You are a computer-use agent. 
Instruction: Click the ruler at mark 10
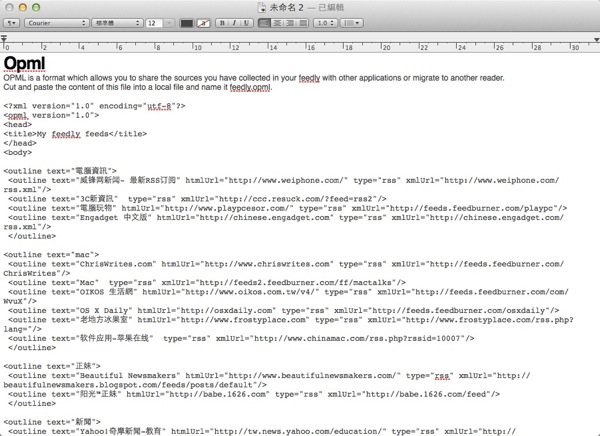pyautogui.click(x=195, y=47)
